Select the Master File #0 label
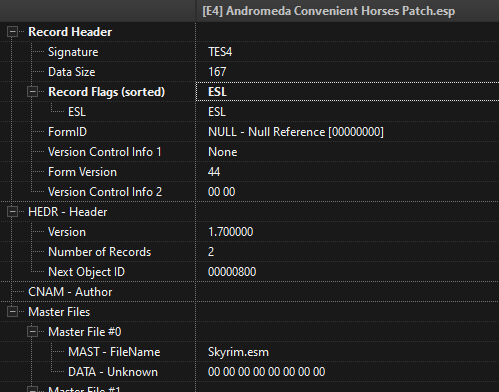Screen dimensions: 499x392 85,332
